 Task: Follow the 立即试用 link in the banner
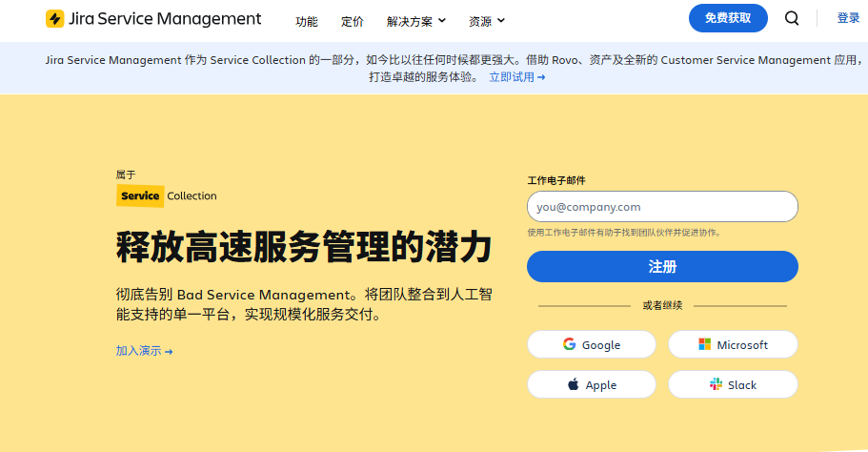click(517, 77)
